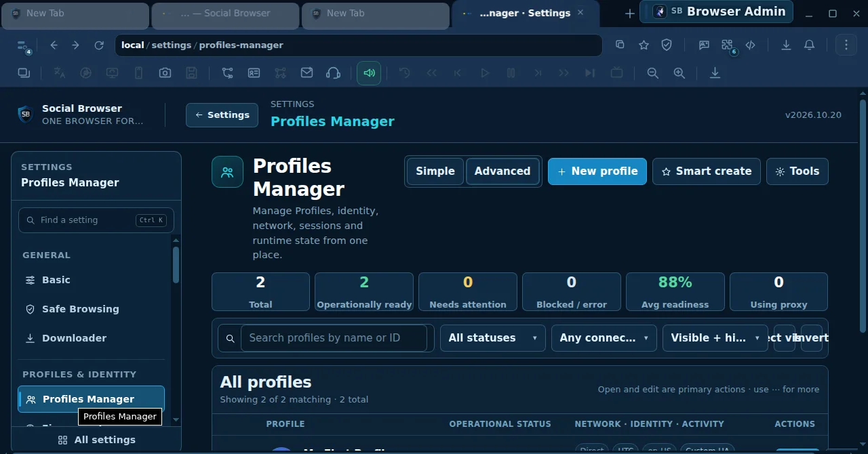The width and height of the screenshot is (868, 454).
Task: Click the TV screen icon in second toolbar
Action: click(616, 73)
